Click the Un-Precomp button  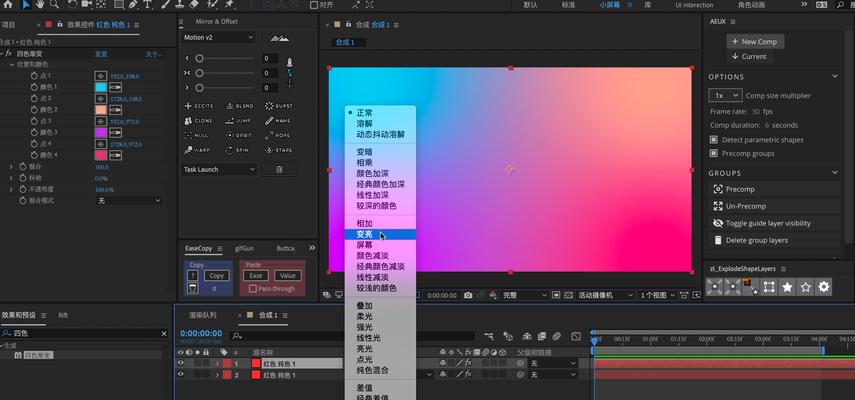774,206
